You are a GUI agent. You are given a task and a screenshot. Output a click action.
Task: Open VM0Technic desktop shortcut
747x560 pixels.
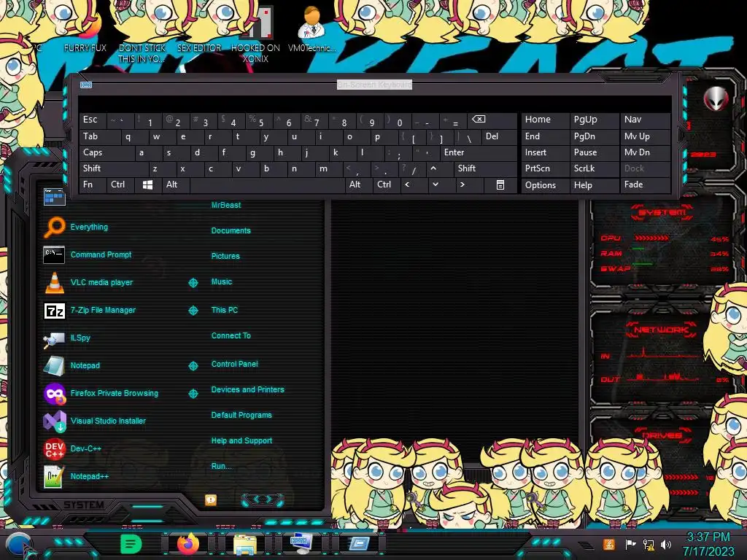pos(311,30)
